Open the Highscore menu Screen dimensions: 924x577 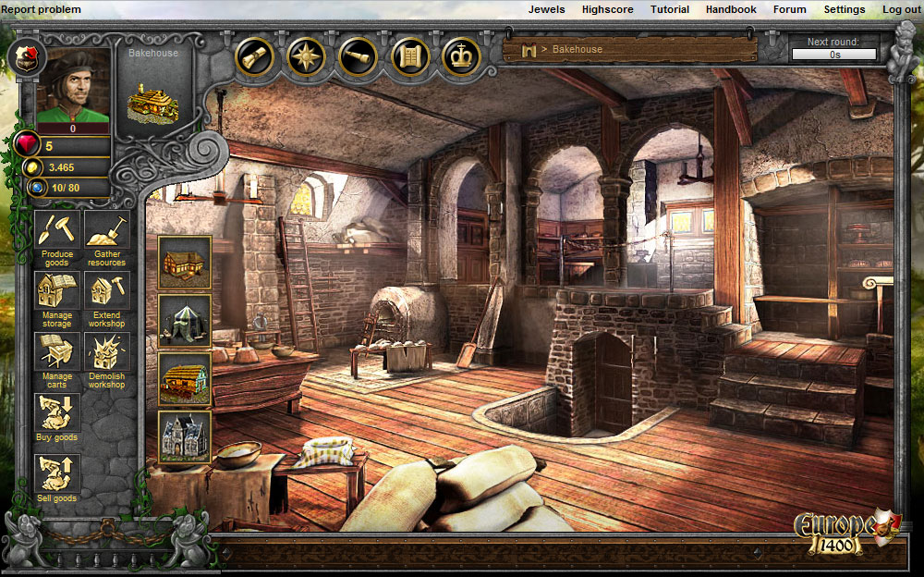pos(608,9)
